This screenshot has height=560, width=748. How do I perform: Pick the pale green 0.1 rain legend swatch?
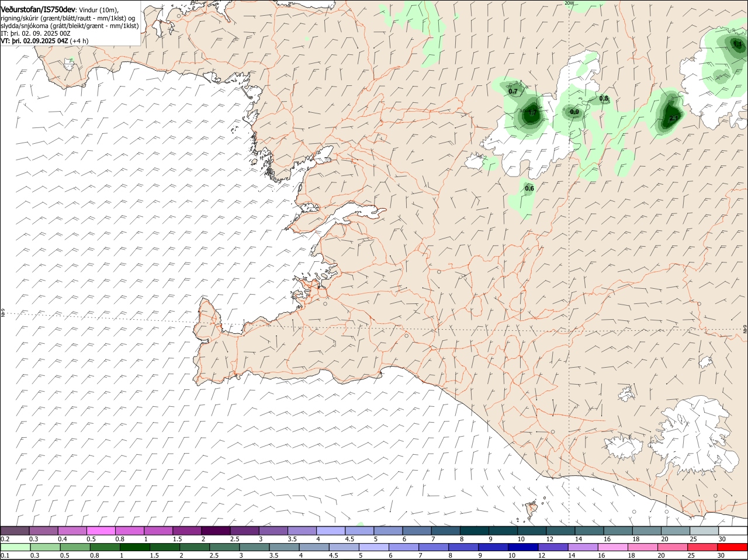tap(15, 547)
